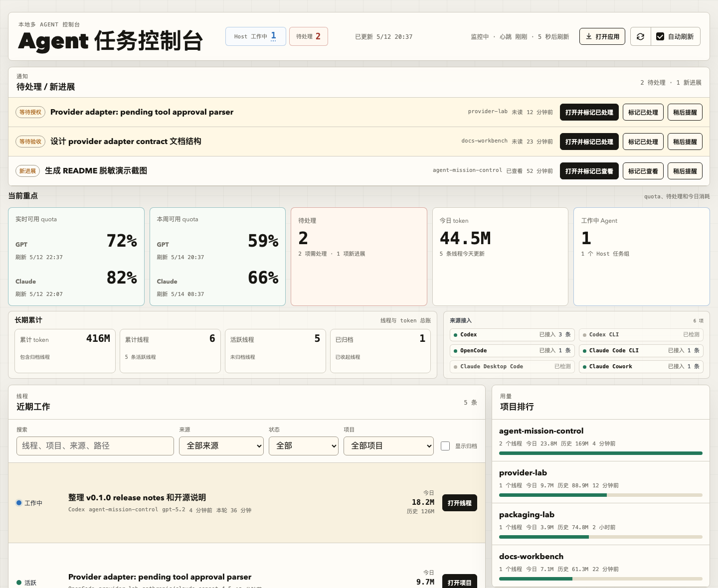Select the Claude Desktop Code source entry

(513, 367)
